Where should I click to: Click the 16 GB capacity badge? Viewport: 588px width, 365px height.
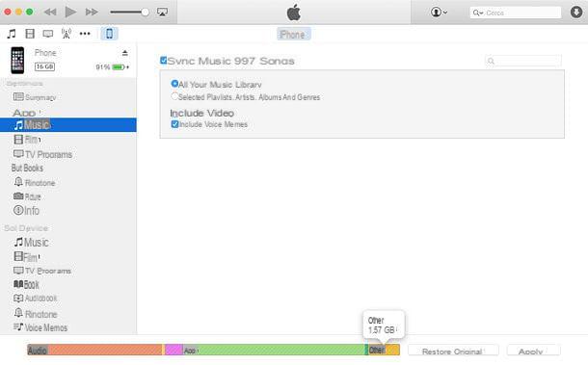click(x=44, y=66)
